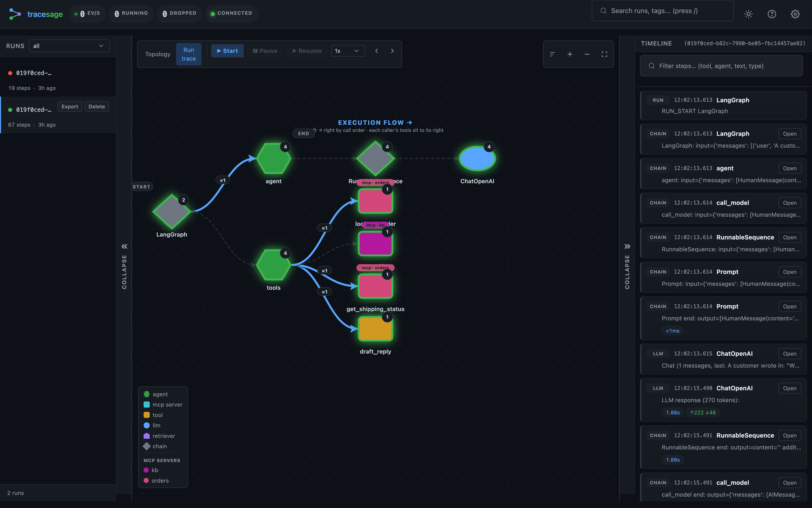The width and height of the screenshot is (812, 508).
Task: Open the 12:02:13.615 ChatOpenAI LLM step
Action: click(x=790, y=354)
